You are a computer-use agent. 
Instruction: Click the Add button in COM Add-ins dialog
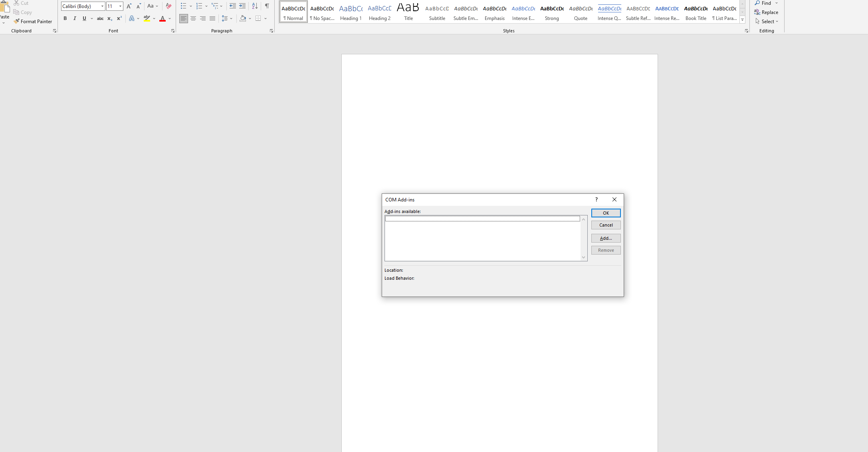(x=606, y=238)
